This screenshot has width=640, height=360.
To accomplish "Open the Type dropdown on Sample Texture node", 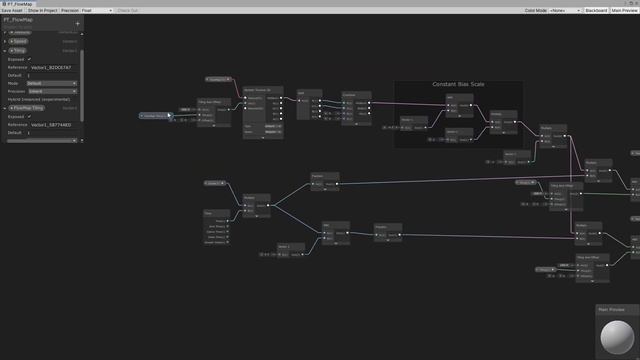I will tap(273, 127).
